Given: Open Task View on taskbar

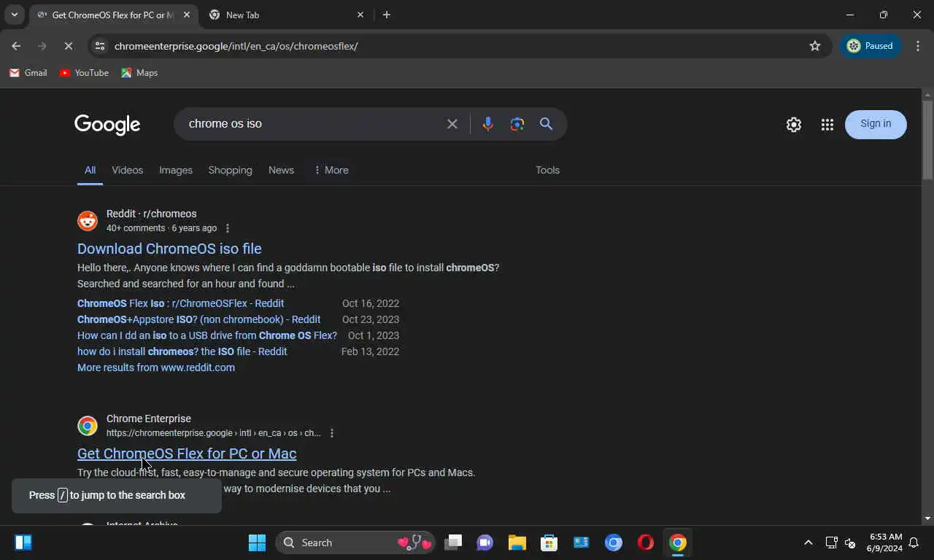Looking at the screenshot, I should (x=454, y=542).
